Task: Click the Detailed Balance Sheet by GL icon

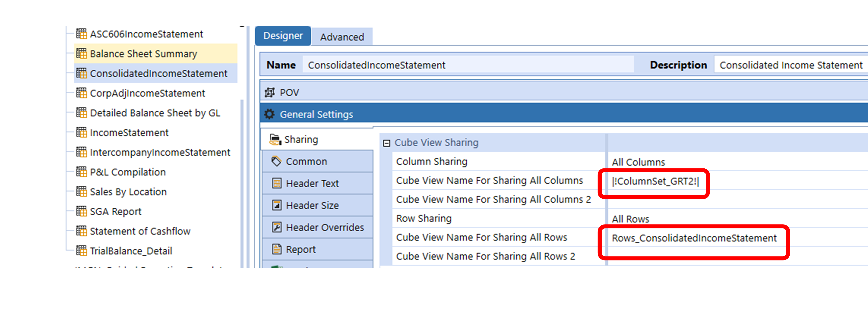Action: pyautogui.click(x=81, y=113)
